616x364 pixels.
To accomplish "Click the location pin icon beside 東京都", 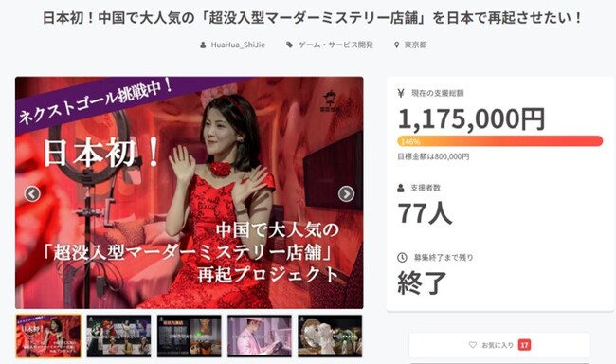I will tap(396, 45).
